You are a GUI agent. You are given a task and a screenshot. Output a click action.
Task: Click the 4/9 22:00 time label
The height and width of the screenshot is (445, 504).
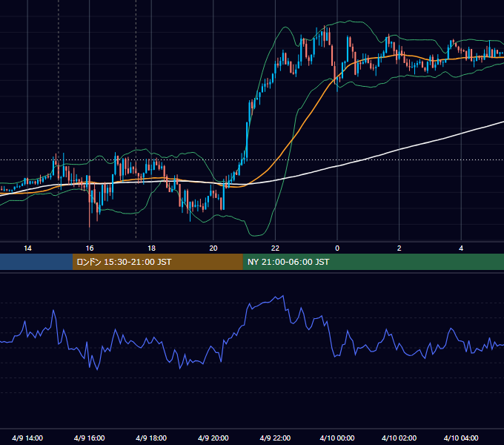tap(275, 438)
